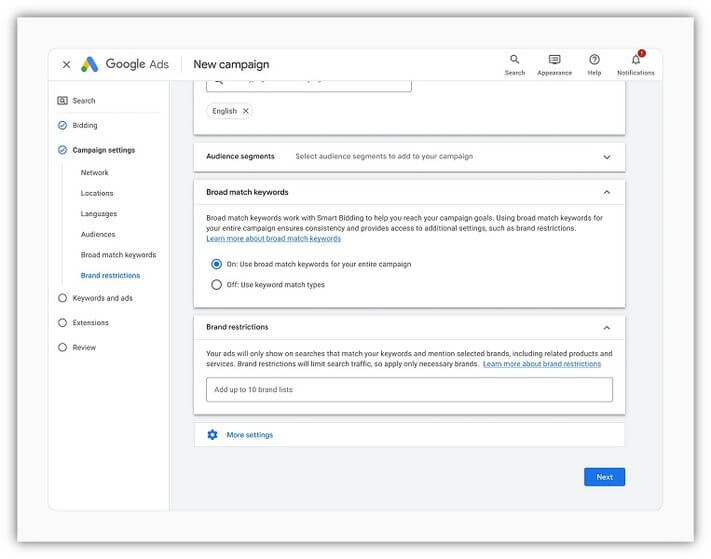Expand the Audience segments section
711x559 pixels.
(607, 157)
